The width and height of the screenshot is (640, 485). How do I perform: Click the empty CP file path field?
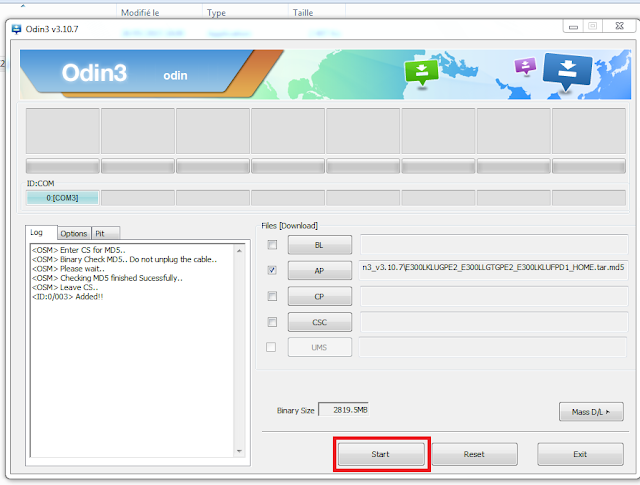(x=493, y=296)
